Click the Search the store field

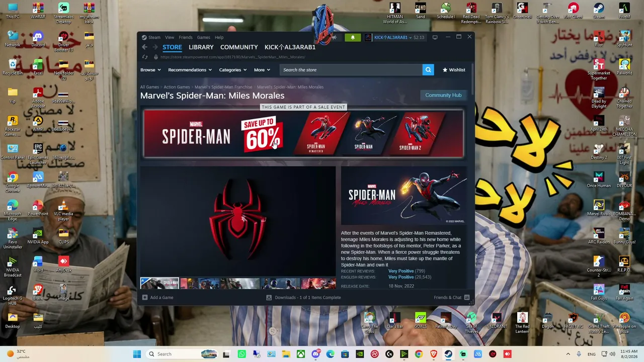351,70
